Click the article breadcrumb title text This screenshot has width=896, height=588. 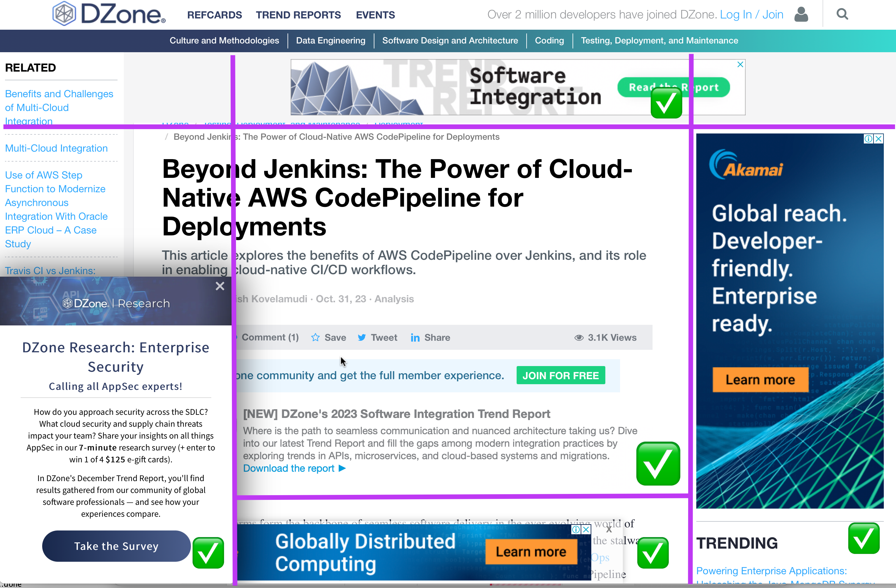pos(336,137)
